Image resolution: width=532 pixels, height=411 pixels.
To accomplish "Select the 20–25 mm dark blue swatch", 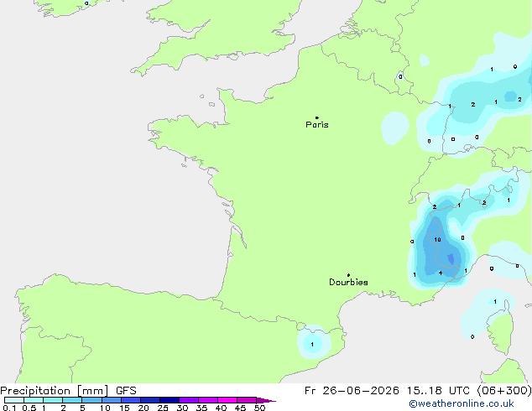I will (x=150, y=400).
